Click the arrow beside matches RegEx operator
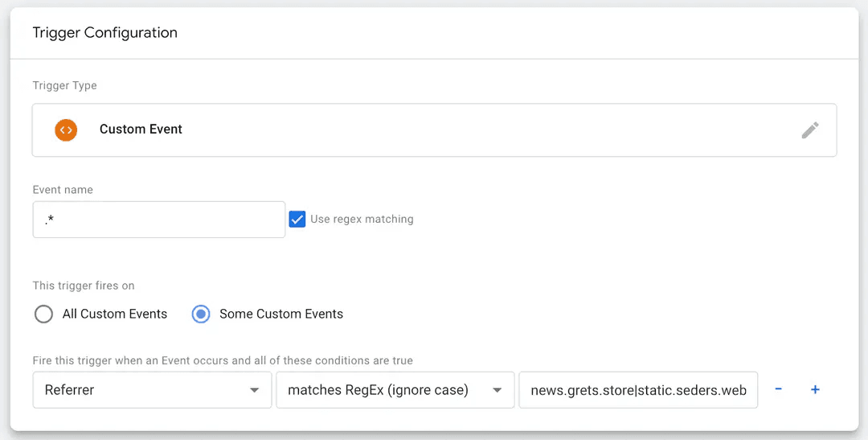Viewport: 868px width, 440px height. coord(497,390)
